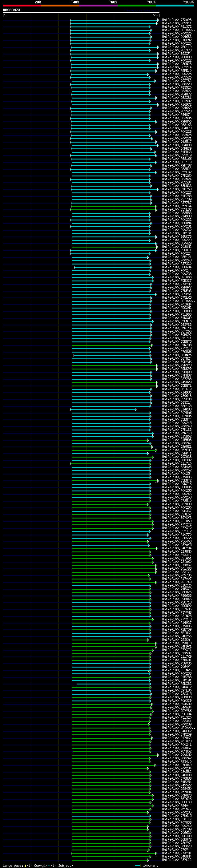Image resolution: width=197 pixels, height=868 pixels.
Task: Select hit label UniRef100_Q7XYQ1
Action: pyautogui.click(x=176, y=853)
